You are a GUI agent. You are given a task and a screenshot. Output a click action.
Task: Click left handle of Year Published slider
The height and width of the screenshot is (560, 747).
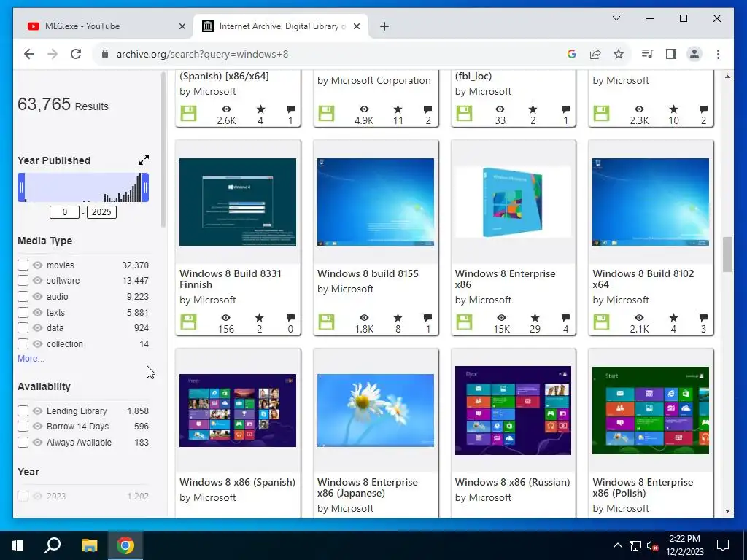pos(21,187)
